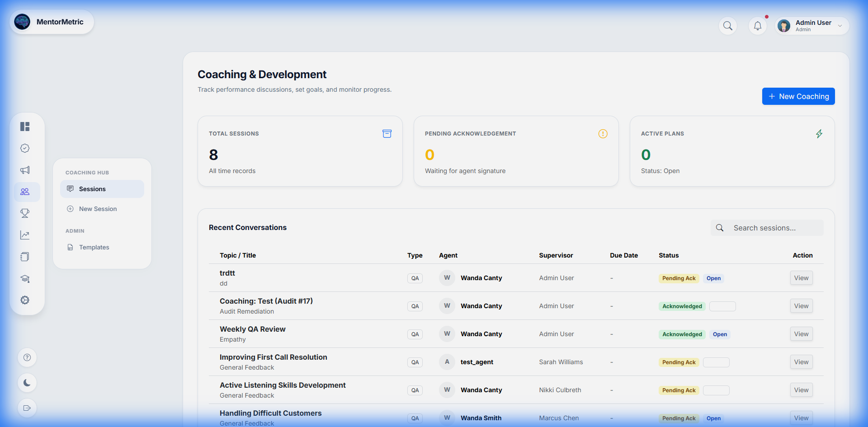Open the dashboard grid icon in sidebar
This screenshot has width=868, height=427.
click(x=25, y=127)
